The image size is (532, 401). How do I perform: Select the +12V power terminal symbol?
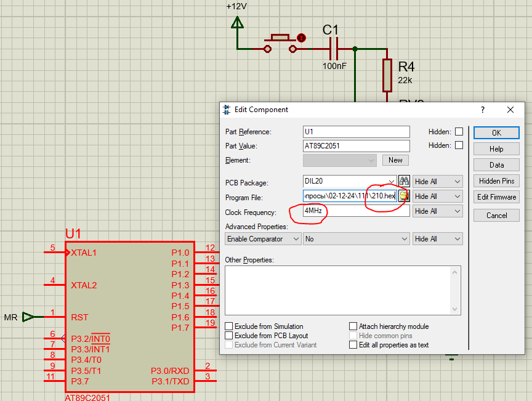tap(237, 23)
